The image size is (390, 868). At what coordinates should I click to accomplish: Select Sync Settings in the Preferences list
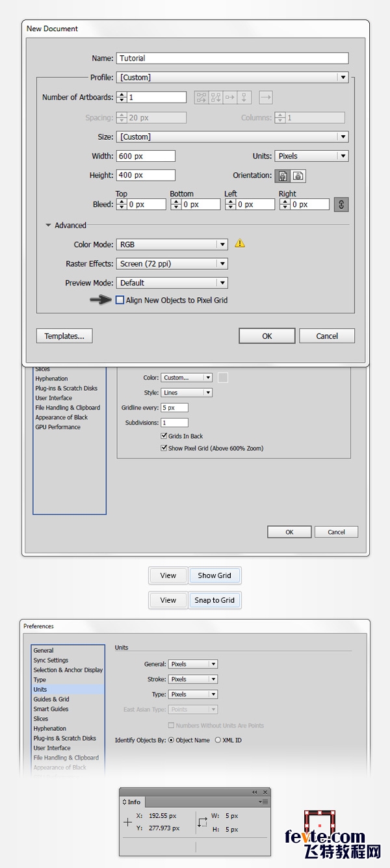click(51, 660)
